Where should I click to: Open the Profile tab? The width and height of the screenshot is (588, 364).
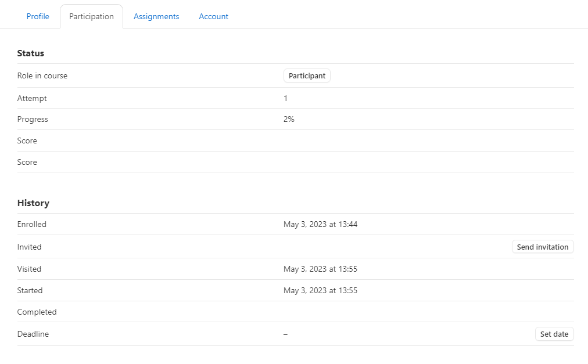click(38, 16)
